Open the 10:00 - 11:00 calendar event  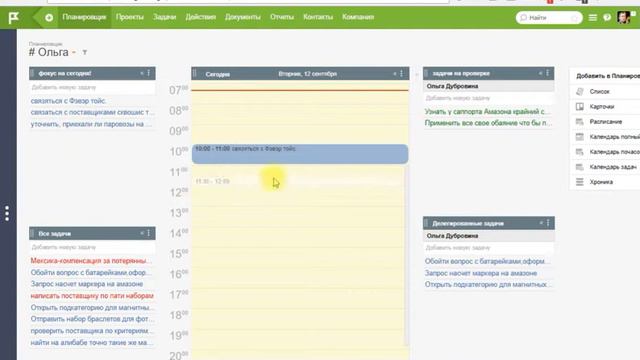click(300, 154)
